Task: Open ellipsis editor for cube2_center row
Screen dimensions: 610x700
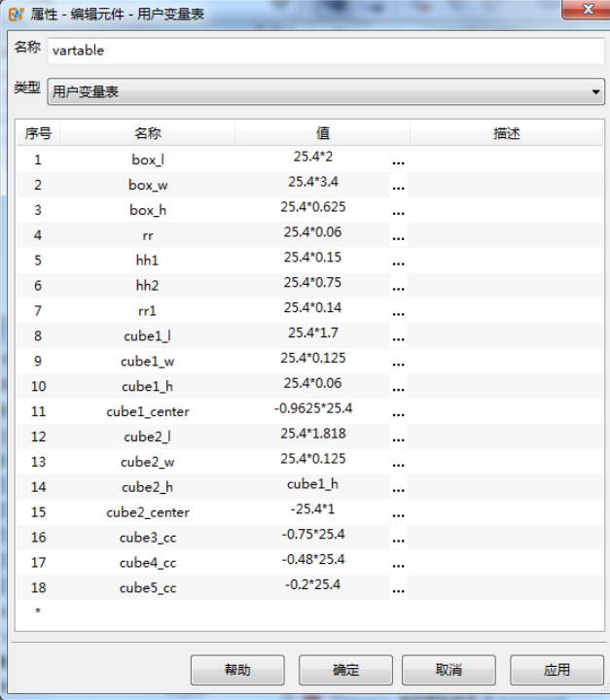Action: coord(398,512)
